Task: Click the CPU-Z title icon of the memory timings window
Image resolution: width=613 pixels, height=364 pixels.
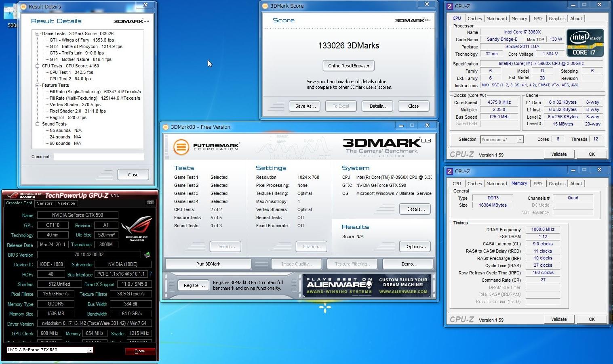Action: [x=450, y=171]
